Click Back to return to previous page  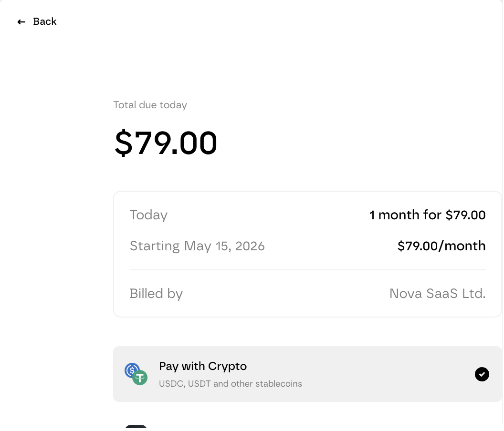point(37,21)
